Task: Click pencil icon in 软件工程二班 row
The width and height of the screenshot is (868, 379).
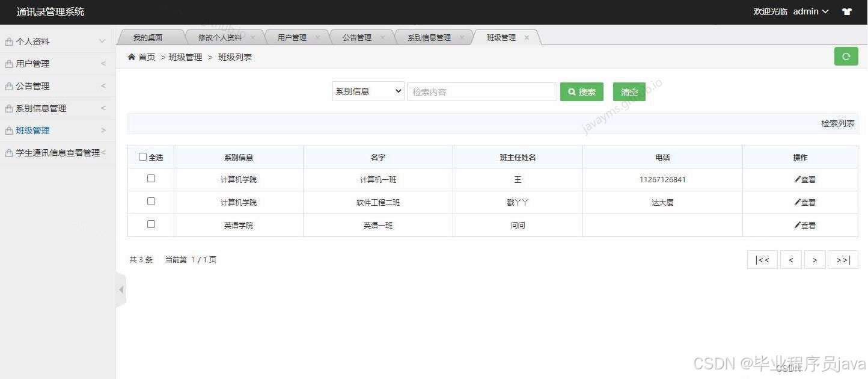Action: [x=797, y=202]
